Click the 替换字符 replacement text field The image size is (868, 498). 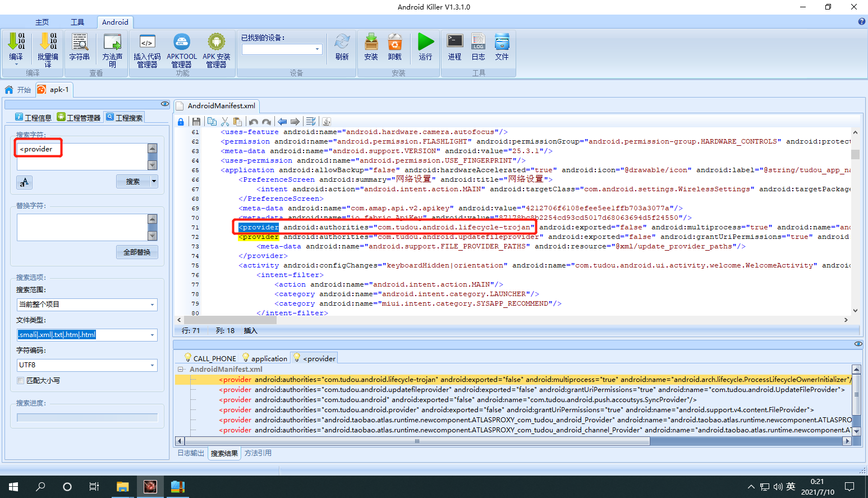pyautogui.click(x=82, y=227)
